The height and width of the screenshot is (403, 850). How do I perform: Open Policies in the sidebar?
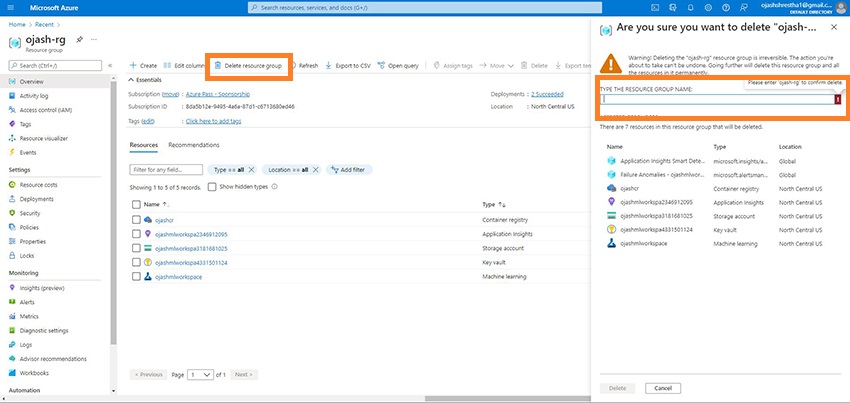tap(29, 227)
